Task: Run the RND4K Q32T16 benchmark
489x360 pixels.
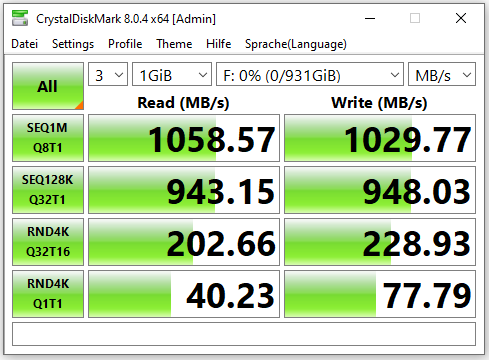Action: coord(48,242)
